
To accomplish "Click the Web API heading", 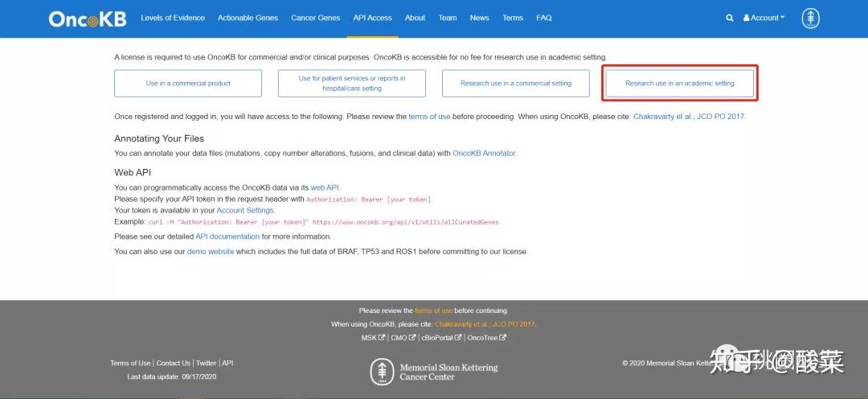I will [133, 173].
